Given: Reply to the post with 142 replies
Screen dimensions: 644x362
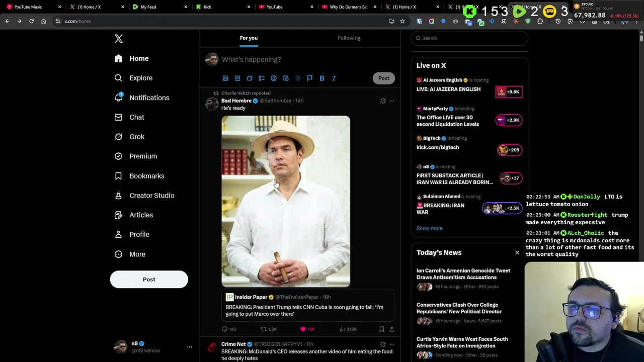Looking at the screenshot, I should pos(229,329).
